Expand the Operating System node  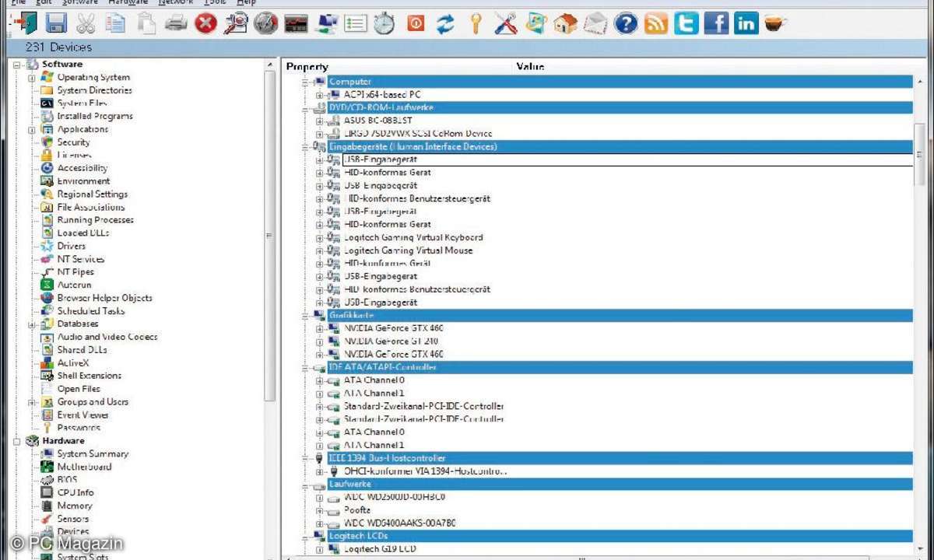click(32, 78)
